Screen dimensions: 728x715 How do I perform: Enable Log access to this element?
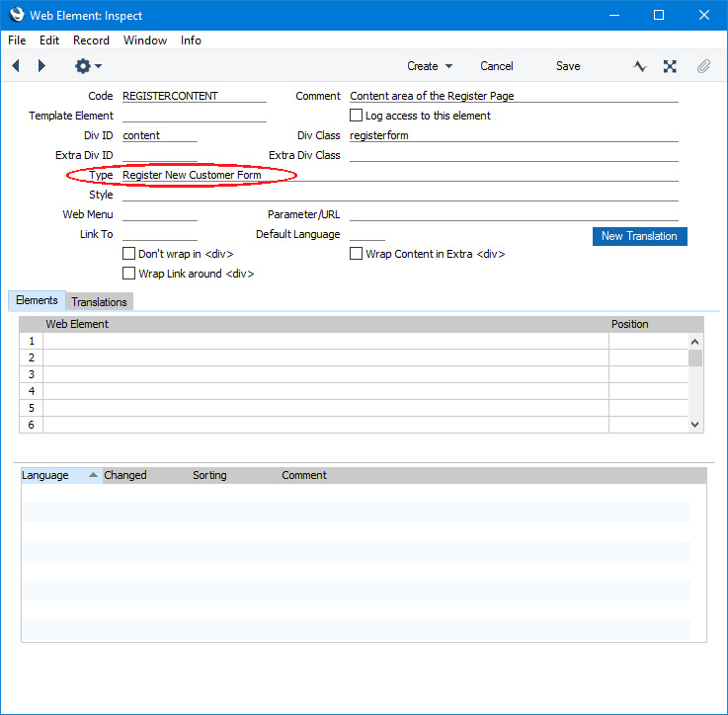pos(357,116)
